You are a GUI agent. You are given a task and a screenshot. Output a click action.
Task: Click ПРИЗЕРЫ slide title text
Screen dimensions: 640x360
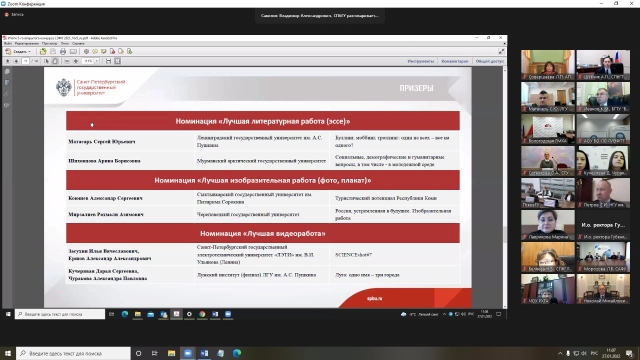(416, 88)
